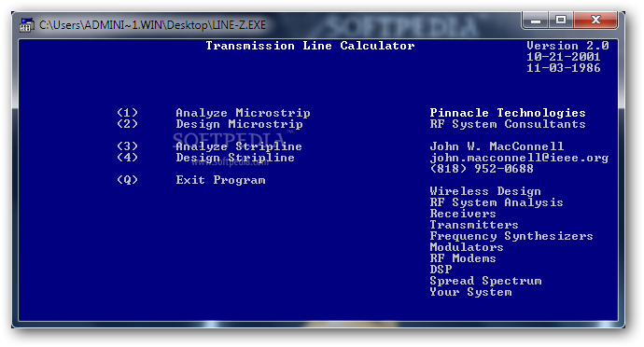Click the (2) option key label
The height and width of the screenshot is (347, 644).
point(127,124)
